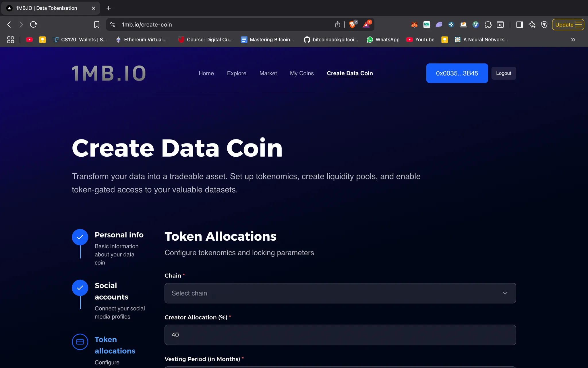Open the Update browser menu

click(568, 25)
